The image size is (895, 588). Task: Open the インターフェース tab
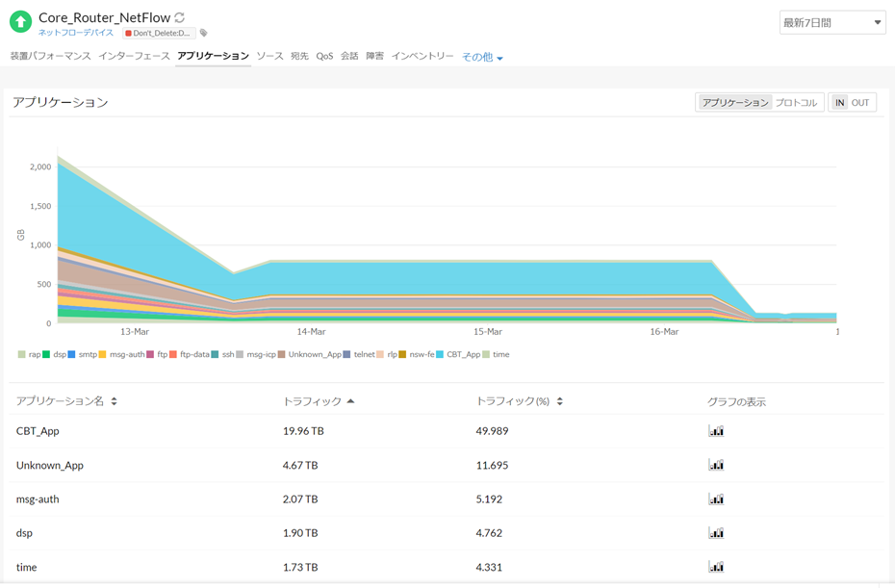tap(134, 57)
